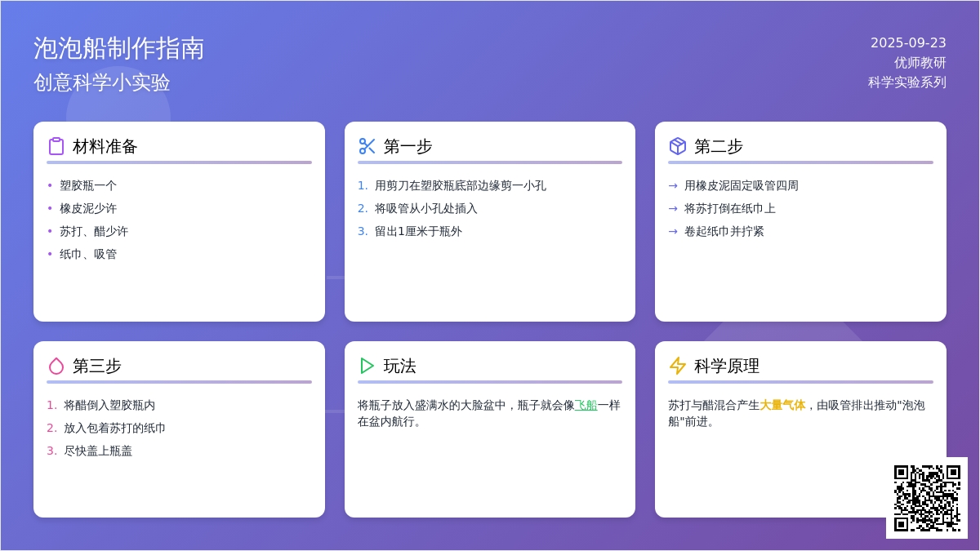The height and width of the screenshot is (551, 980).
Task: Click the highlighted 大量气体 text
Action: (x=782, y=405)
